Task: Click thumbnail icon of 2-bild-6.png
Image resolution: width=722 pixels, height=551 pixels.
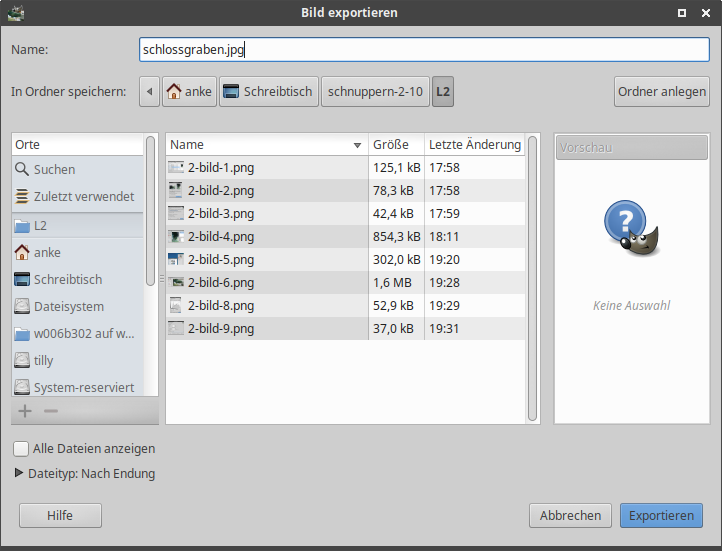Action: point(176,282)
